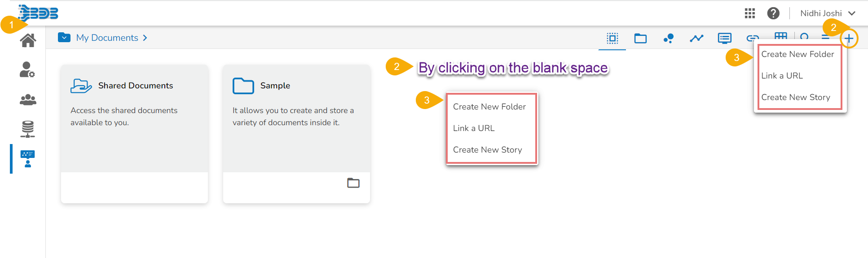Open the data center sidebar icon
868x258 pixels.
(x=28, y=129)
